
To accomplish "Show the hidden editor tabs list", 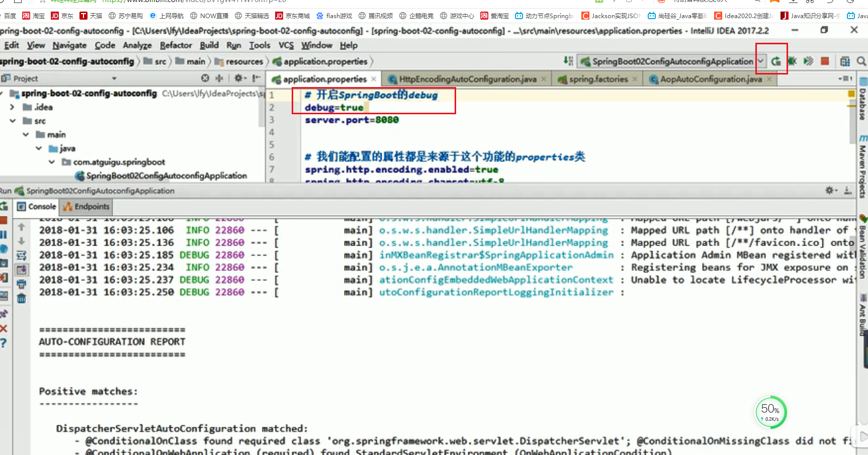I will [x=845, y=79].
